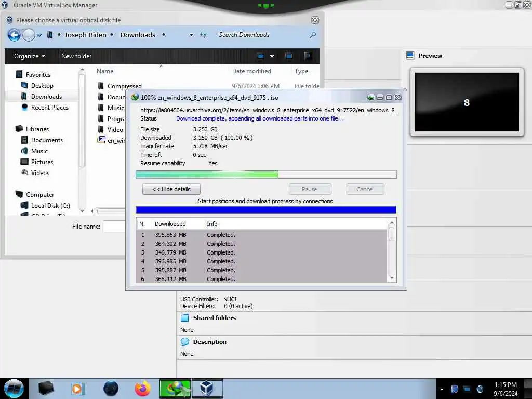Open Music library in navigation pane
The height and width of the screenshot is (399, 532).
click(34, 151)
